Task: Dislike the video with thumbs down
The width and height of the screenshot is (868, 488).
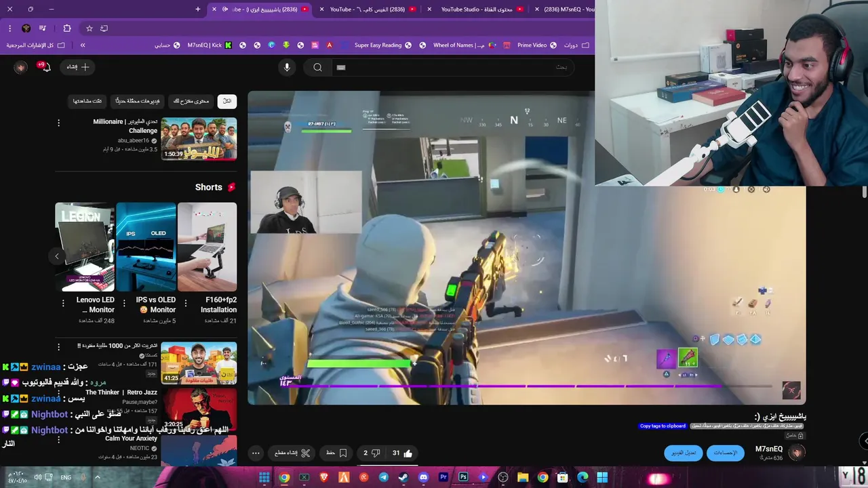Action: tap(372, 453)
